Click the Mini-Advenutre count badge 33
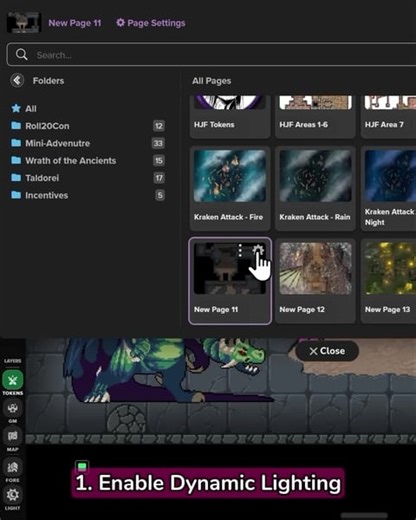The image size is (416, 520). pyautogui.click(x=158, y=143)
